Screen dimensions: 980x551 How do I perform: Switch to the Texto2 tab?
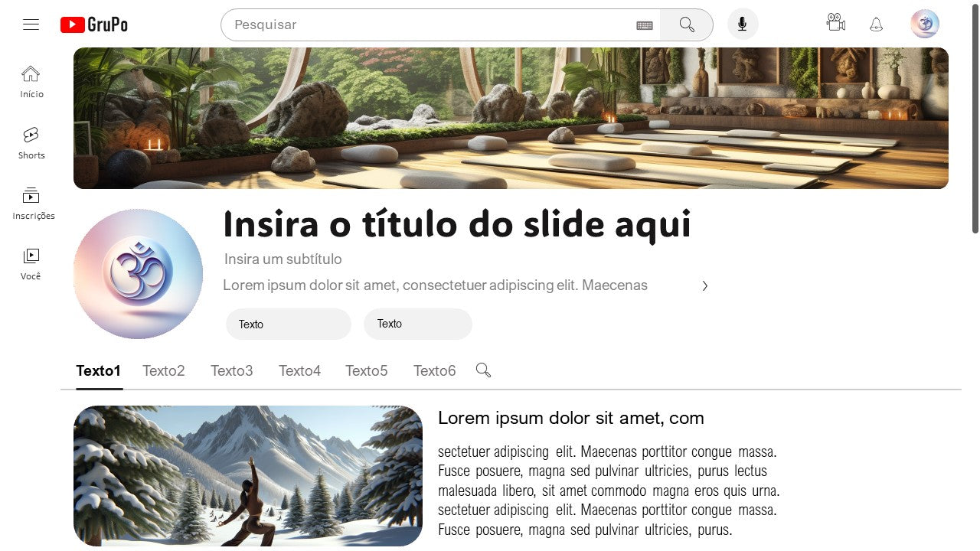pos(164,370)
